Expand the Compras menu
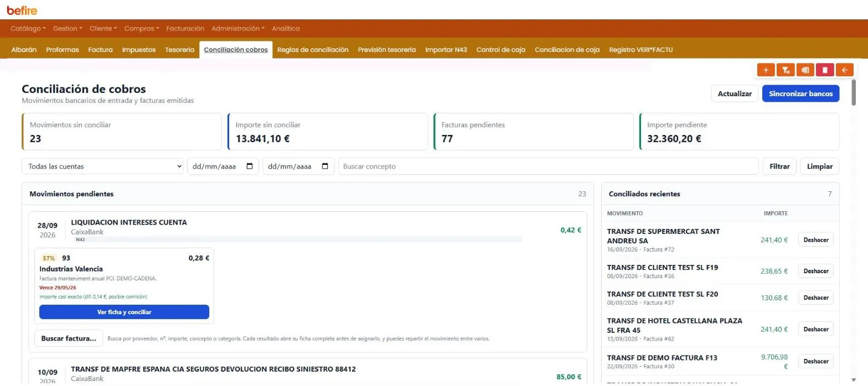Image resolution: width=868 pixels, height=386 pixels. click(x=142, y=28)
